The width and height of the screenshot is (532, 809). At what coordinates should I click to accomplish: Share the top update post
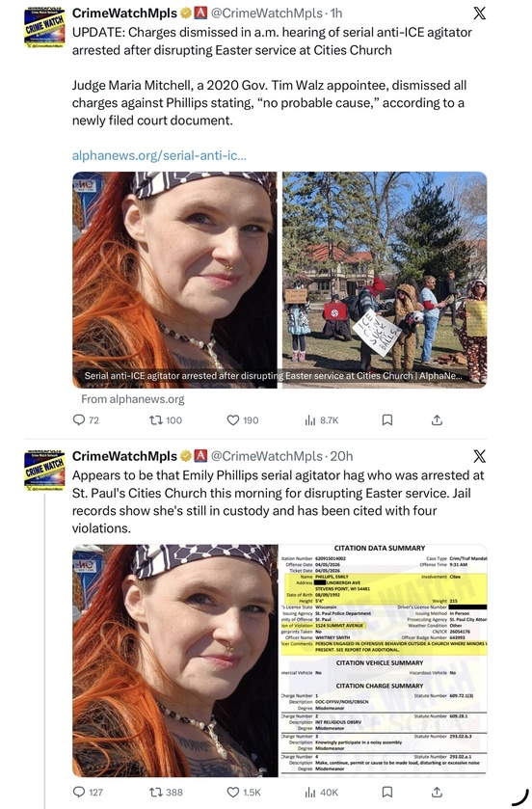[437, 420]
